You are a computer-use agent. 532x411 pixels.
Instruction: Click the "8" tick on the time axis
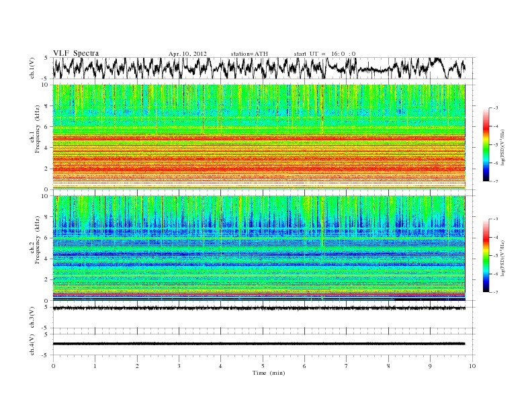[388, 366]
